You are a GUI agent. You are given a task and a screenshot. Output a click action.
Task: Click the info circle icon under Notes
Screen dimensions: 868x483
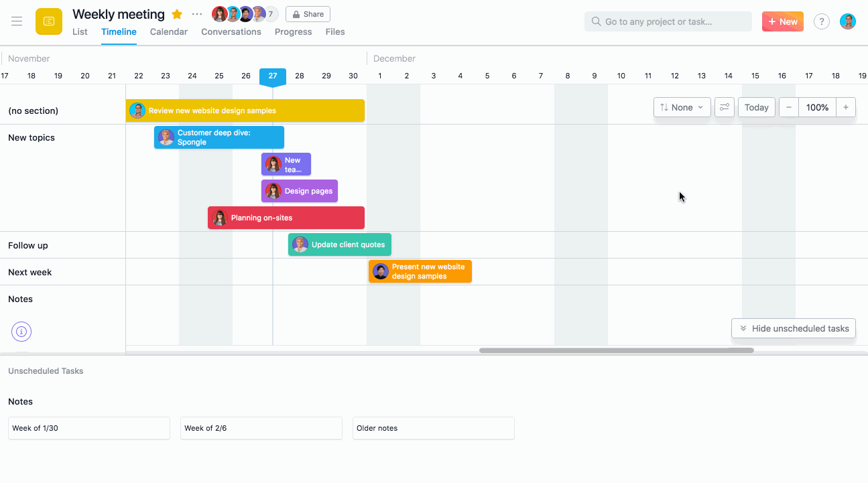click(x=21, y=331)
